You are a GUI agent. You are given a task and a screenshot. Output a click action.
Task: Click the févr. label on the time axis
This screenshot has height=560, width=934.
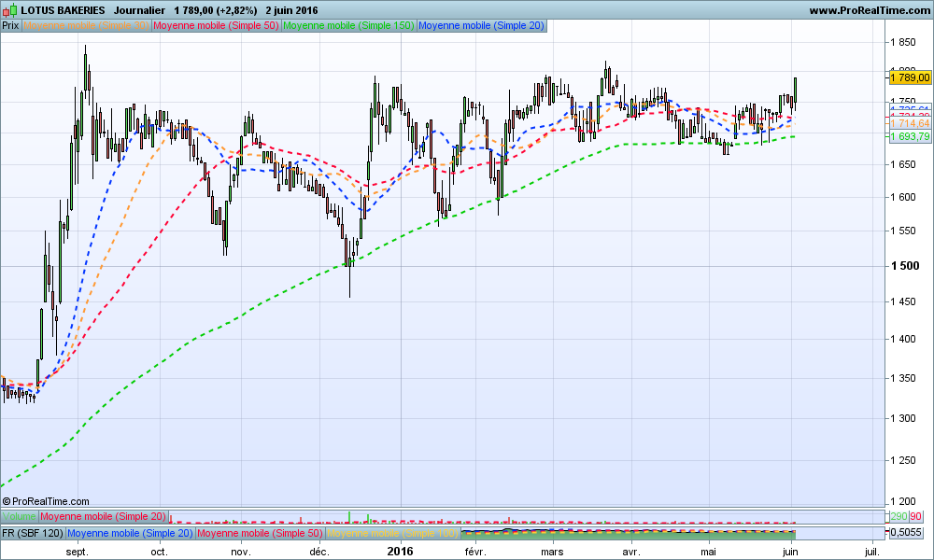pos(475,552)
